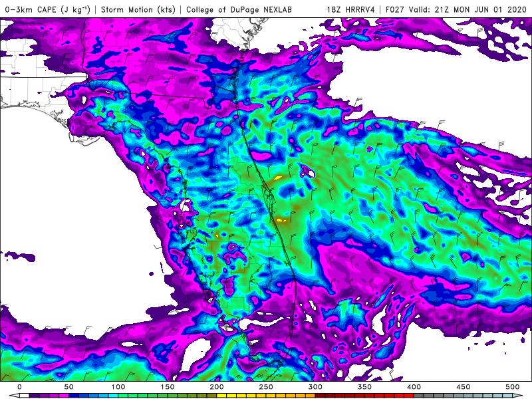532x399 pixels.
Task: Click the '100' label on the color scale
Action: (x=118, y=387)
